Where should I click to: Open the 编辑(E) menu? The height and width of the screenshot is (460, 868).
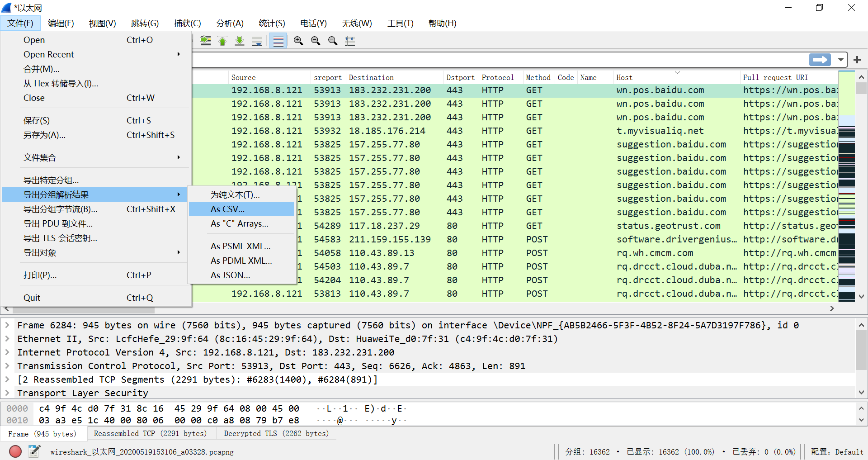coord(61,23)
